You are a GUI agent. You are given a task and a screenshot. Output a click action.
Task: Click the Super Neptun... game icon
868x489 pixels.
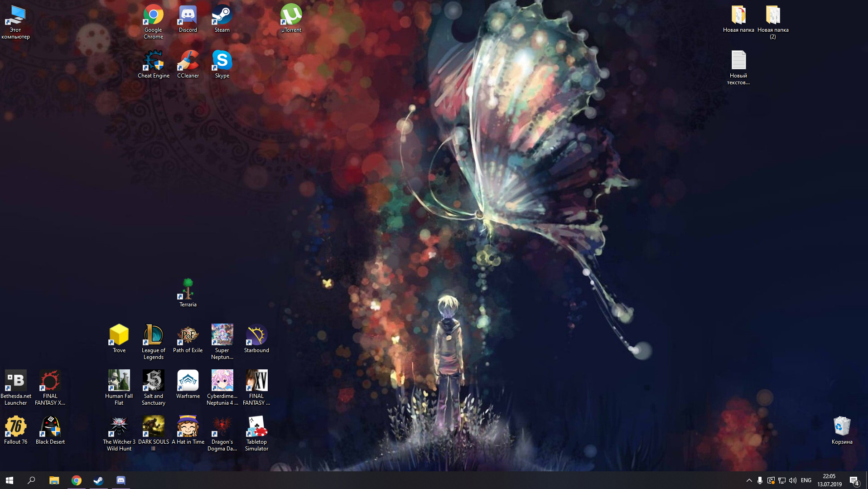click(x=222, y=342)
